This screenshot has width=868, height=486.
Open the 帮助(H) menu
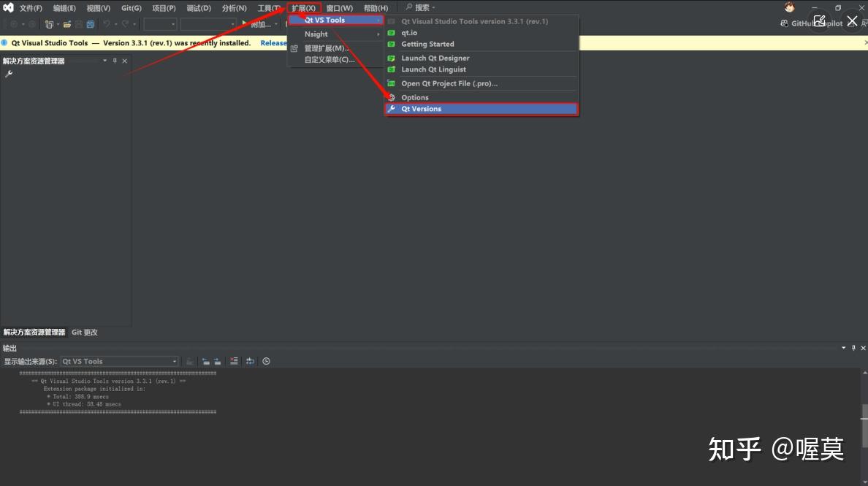point(374,7)
